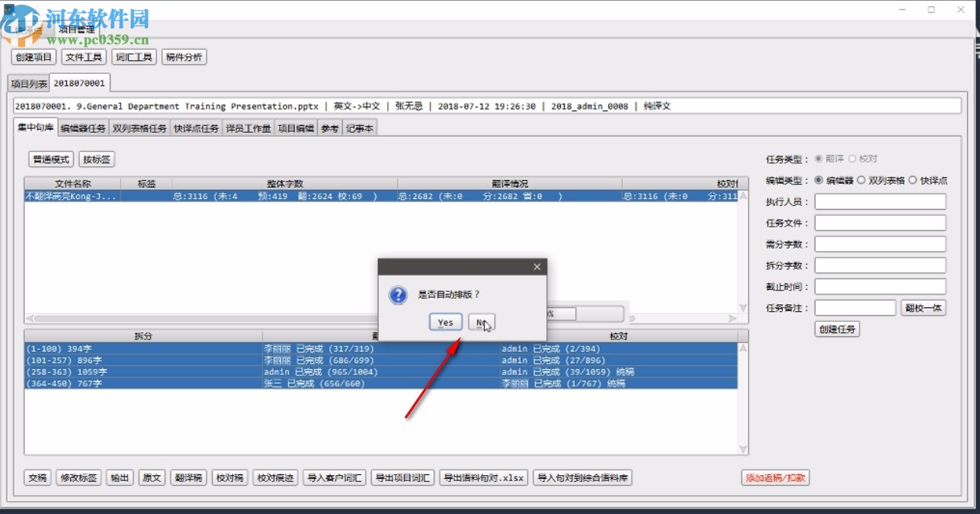Open the 译员工作量 tab

(248, 128)
